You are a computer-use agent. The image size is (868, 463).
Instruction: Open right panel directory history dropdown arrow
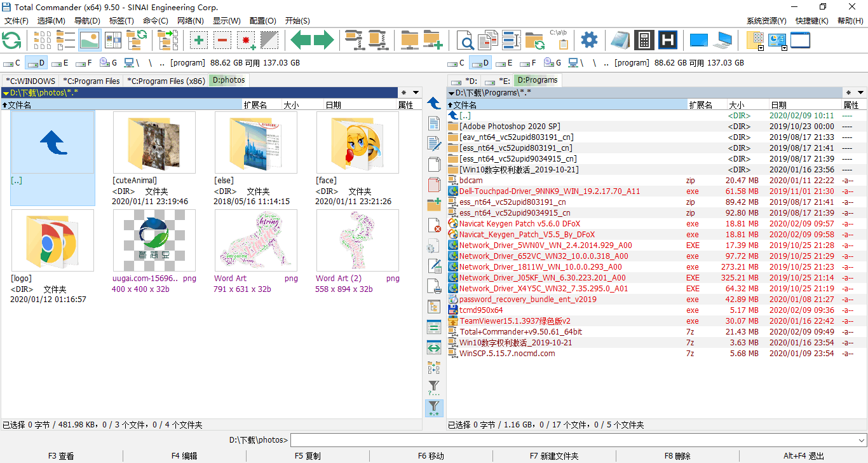(x=861, y=93)
